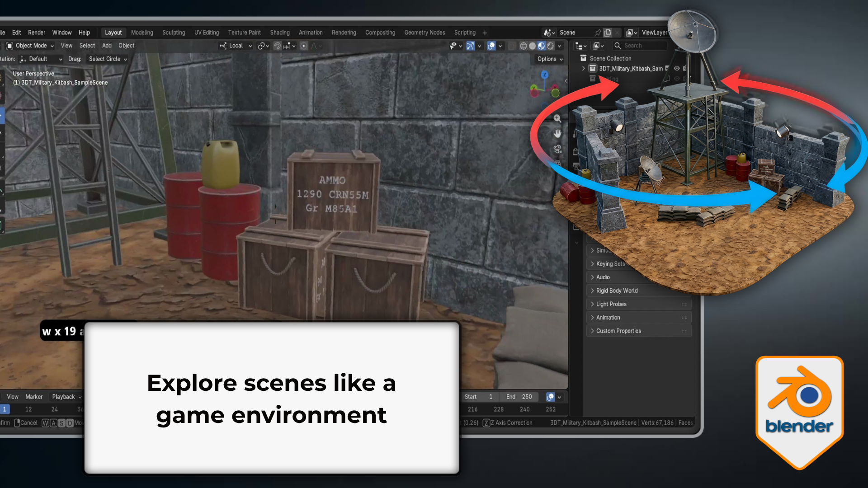Select wireframe viewport shading
The image size is (868, 488).
524,46
